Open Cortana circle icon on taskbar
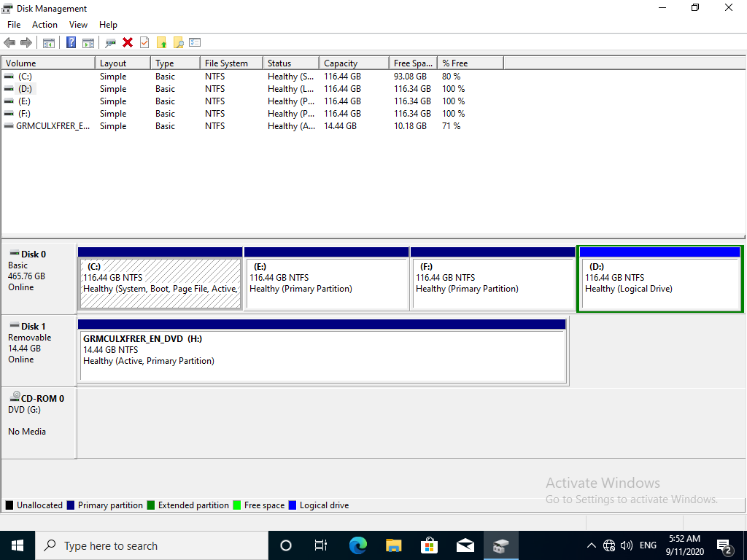This screenshot has width=747, height=560. 286,545
